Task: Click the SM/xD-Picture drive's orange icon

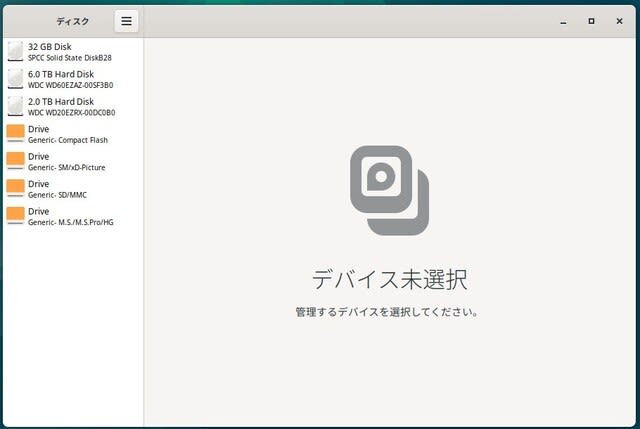Action: 16,161
